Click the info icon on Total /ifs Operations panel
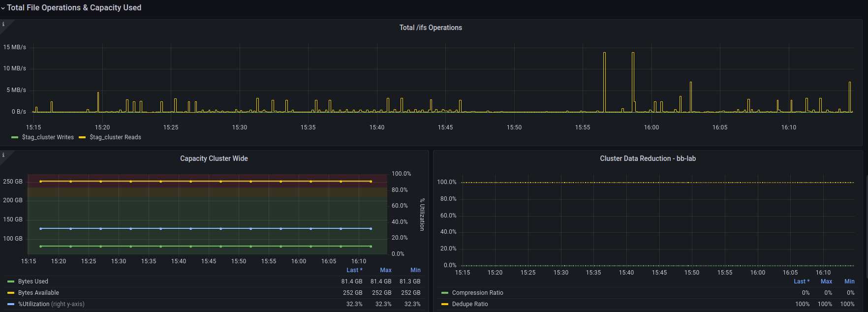The image size is (868, 312). (3, 24)
